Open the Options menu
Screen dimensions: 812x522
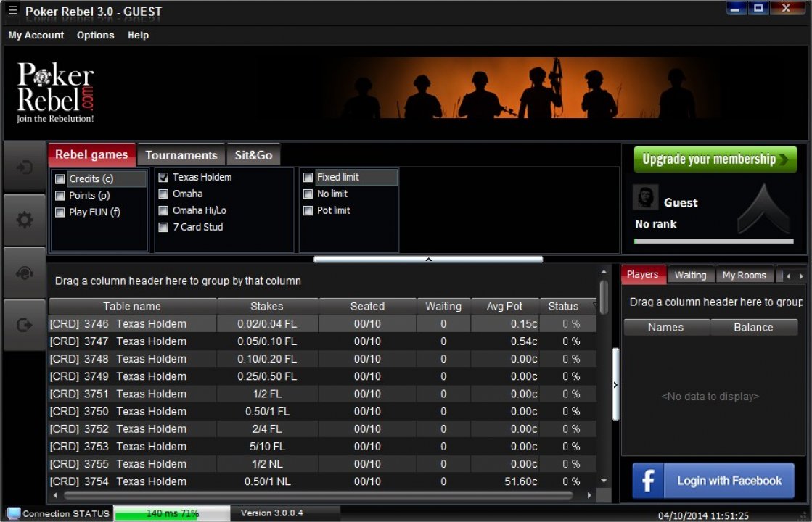(x=95, y=36)
